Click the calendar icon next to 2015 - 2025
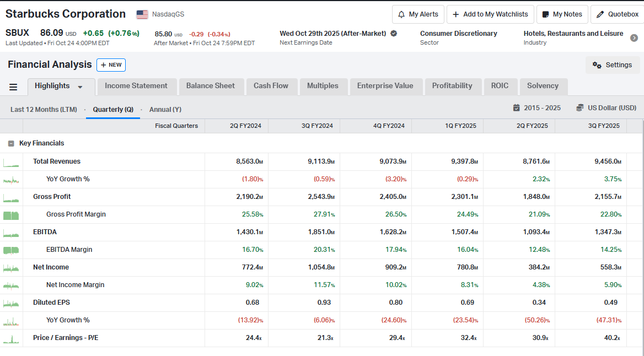The height and width of the screenshot is (356, 644). click(x=517, y=107)
